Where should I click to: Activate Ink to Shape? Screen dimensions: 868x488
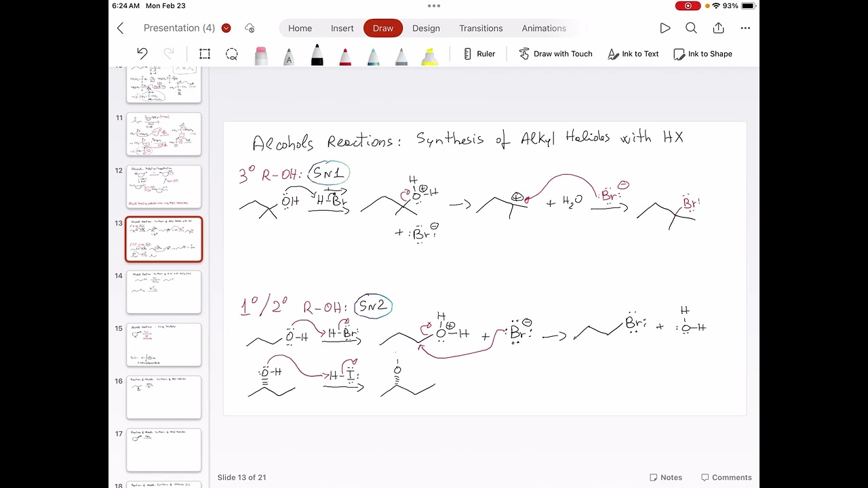[x=703, y=54]
